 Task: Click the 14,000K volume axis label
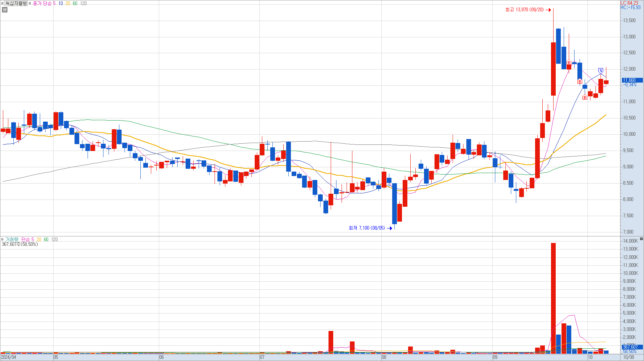coord(630,241)
